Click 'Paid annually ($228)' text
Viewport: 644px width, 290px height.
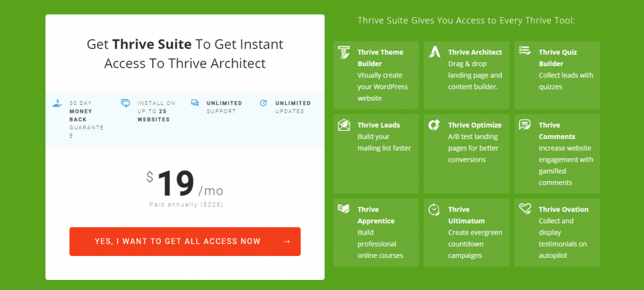click(186, 204)
